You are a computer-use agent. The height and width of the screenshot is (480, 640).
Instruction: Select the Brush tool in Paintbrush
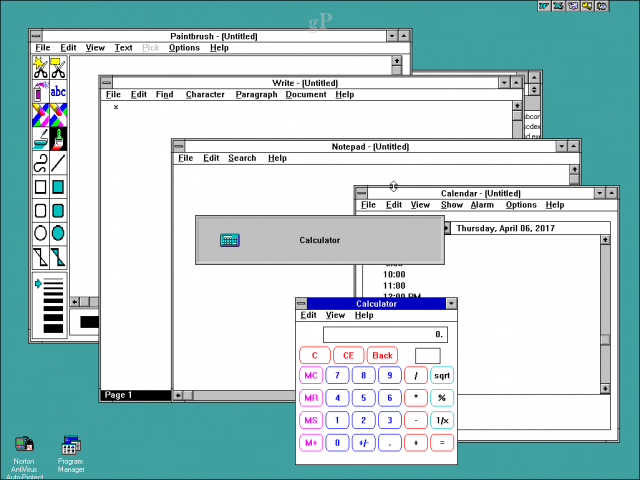[58, 139]
